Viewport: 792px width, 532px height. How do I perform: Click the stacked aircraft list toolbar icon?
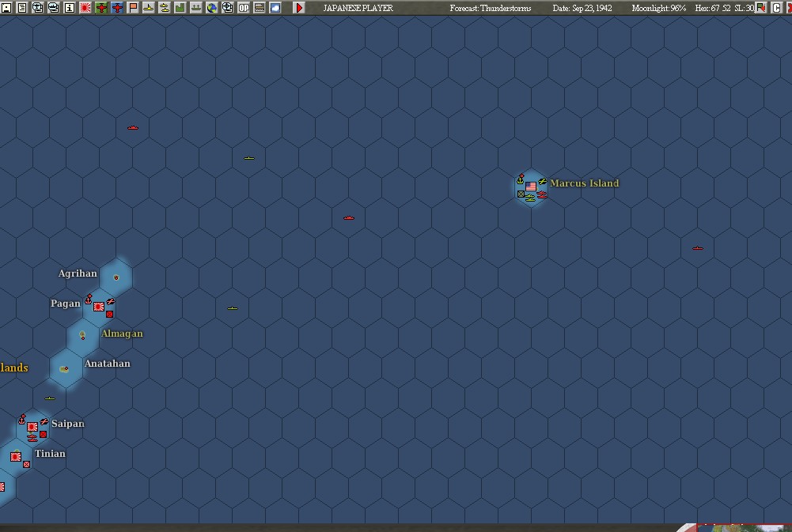(x=38, y=8)
